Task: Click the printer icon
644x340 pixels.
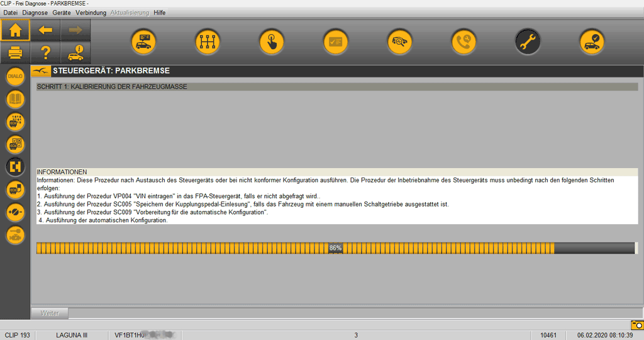Action: coord(16,53)
